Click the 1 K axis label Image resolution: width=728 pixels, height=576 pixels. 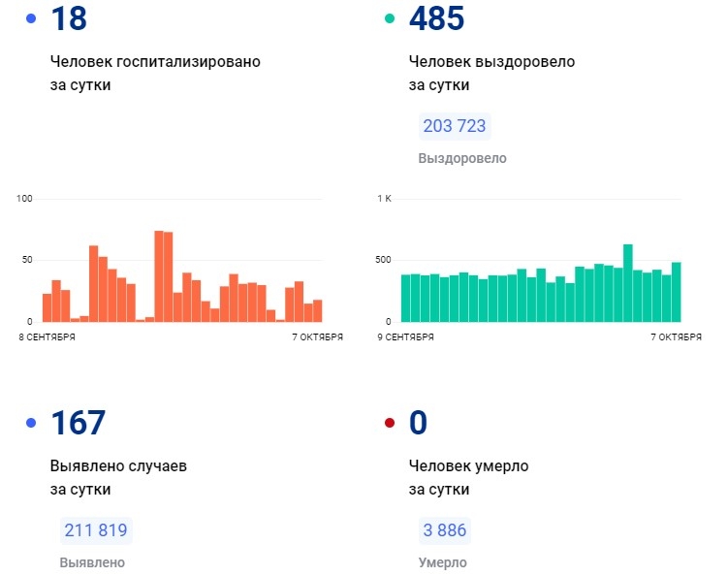click(384, 199)
